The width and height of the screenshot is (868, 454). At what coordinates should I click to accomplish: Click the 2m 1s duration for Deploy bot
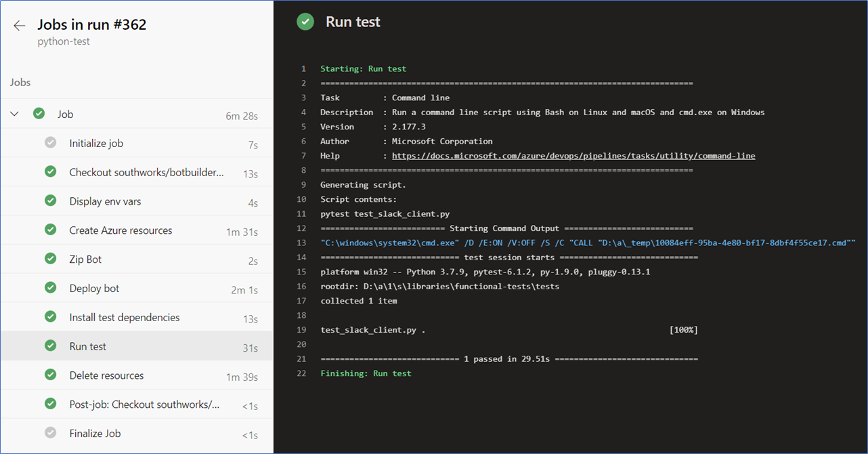(244, 290)
